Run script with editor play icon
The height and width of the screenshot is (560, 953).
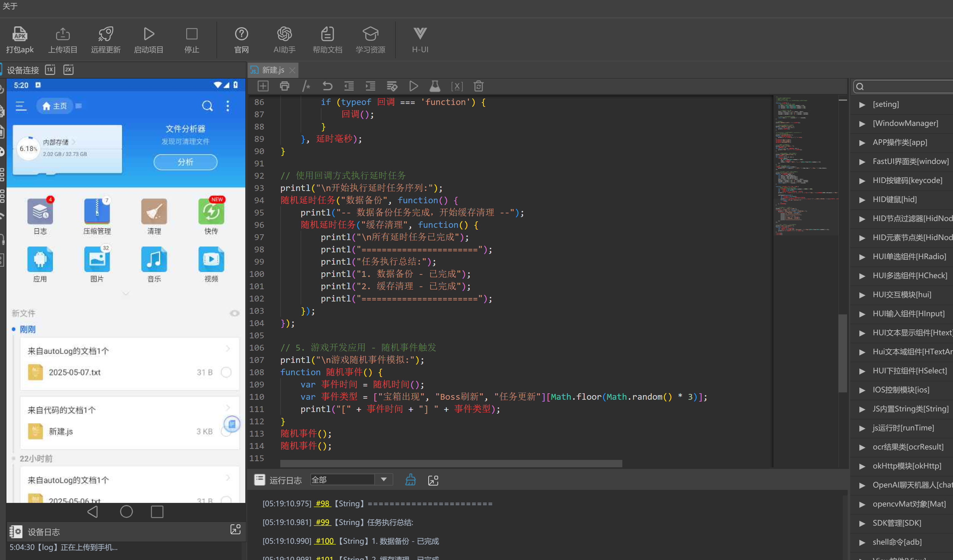(414, 86)
